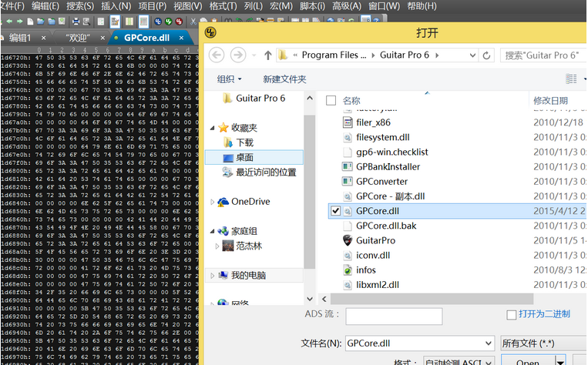Sort files by the 修改日期 column header
The height and width of the screenshot is (365, 588).
pyautogui.click(x=550, y=100)
